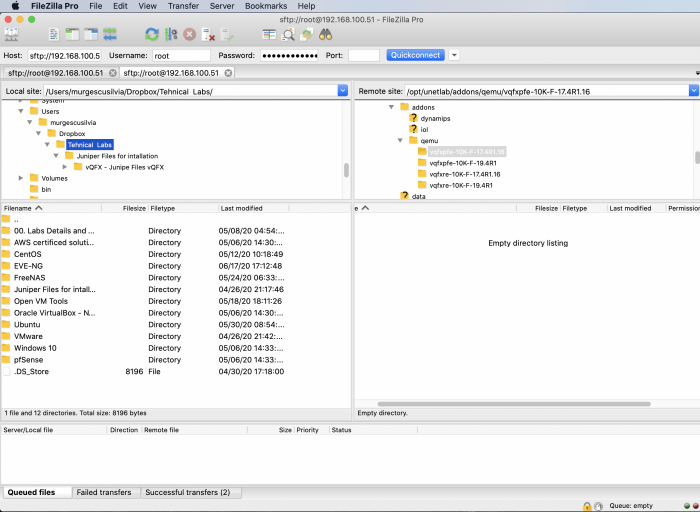Click the remote list horizontal scrollbar
This screenshot has width=700, height=512.
tap(514, 404)
